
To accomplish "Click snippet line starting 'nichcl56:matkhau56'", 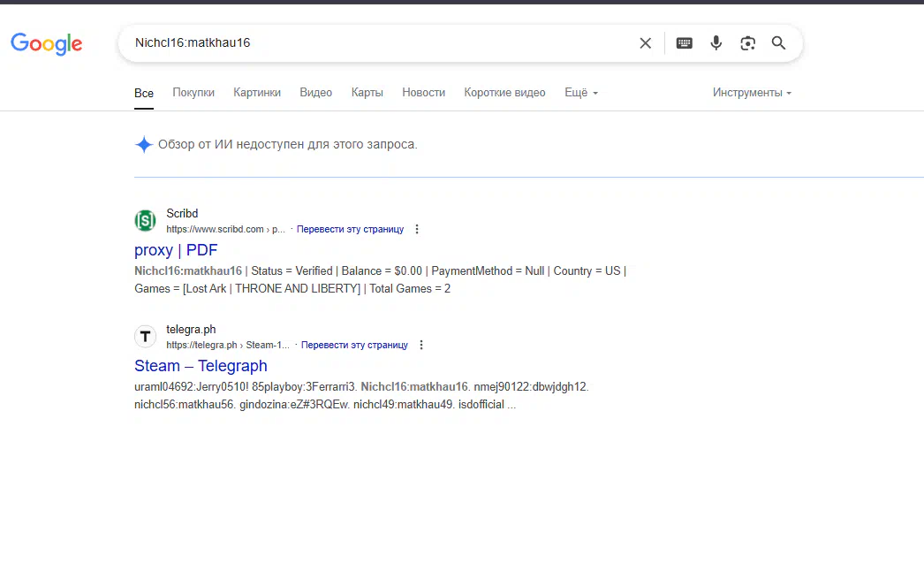I will coord(325,405).
